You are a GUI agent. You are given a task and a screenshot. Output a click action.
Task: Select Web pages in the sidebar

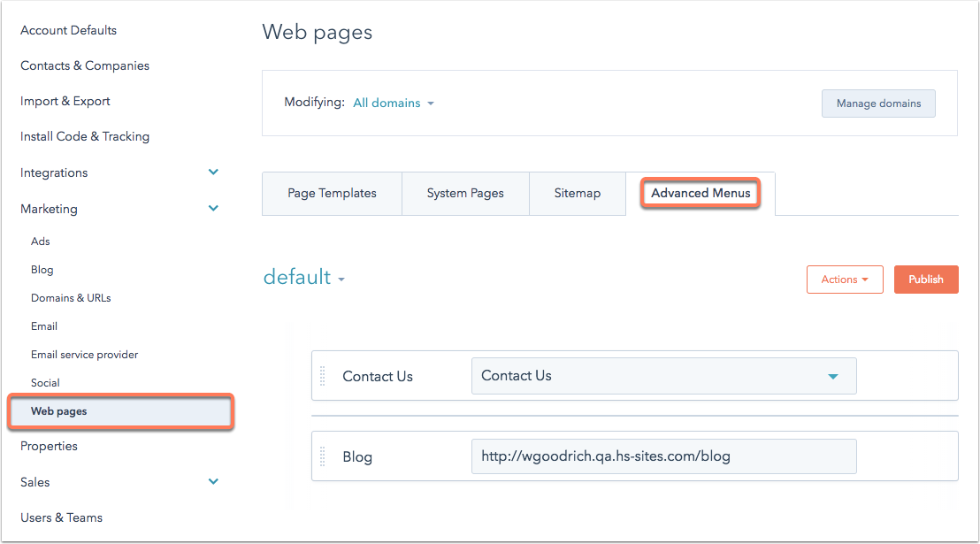[120, 411]
